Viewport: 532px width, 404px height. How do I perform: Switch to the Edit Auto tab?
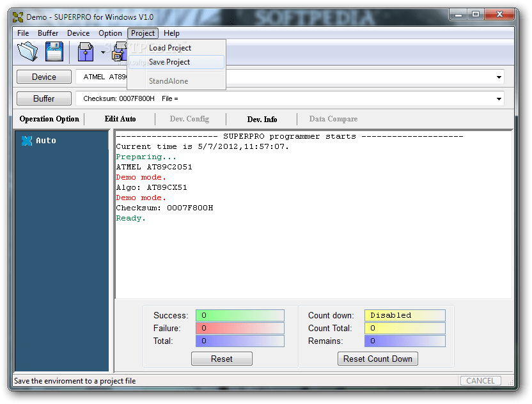pos(120,119)
